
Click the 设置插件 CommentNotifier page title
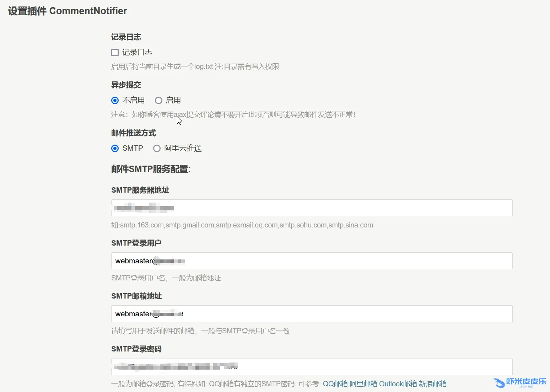(x=68, y=11)
